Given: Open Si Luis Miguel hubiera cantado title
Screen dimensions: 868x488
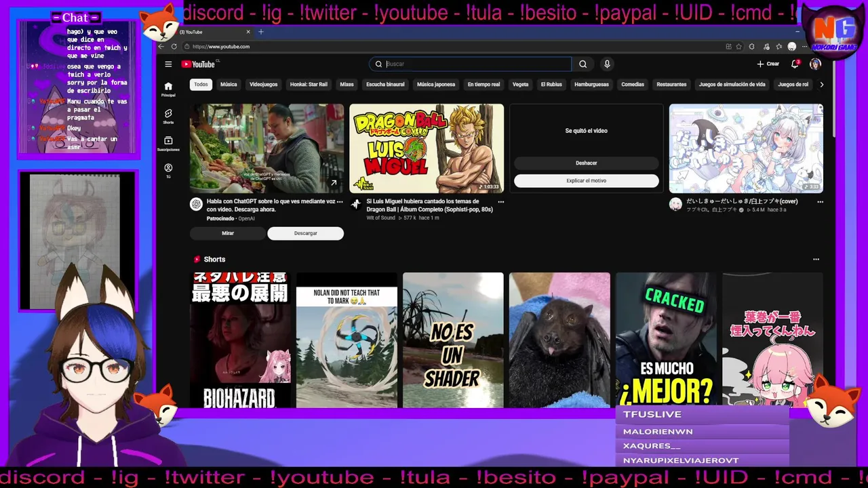Looking at the screenshot, I should pos(430,205).
